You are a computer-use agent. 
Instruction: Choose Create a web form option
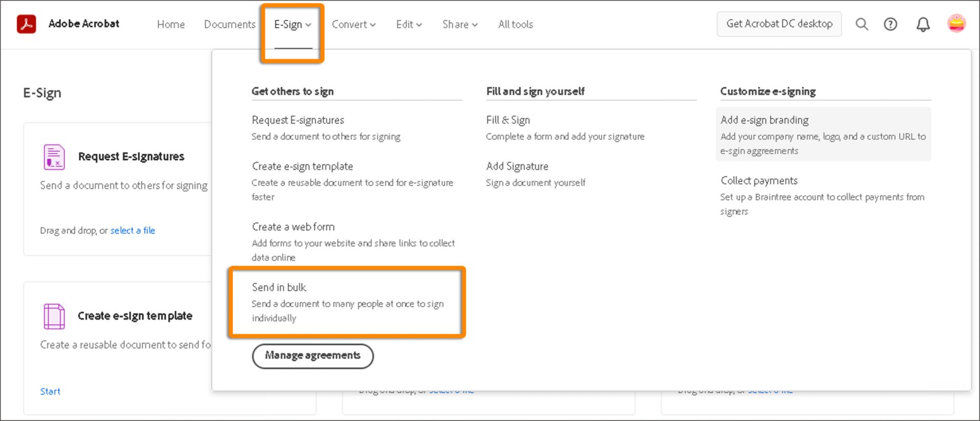[x=293, y=227]
